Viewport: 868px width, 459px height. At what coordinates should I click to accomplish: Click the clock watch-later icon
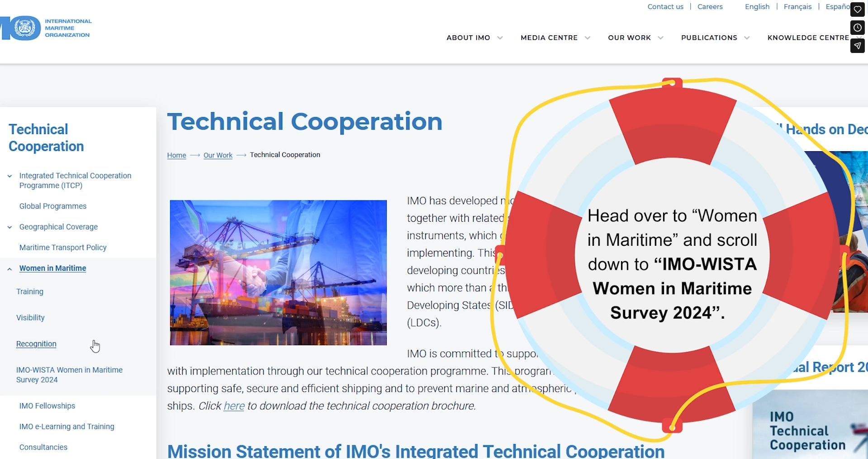(857, 28)
